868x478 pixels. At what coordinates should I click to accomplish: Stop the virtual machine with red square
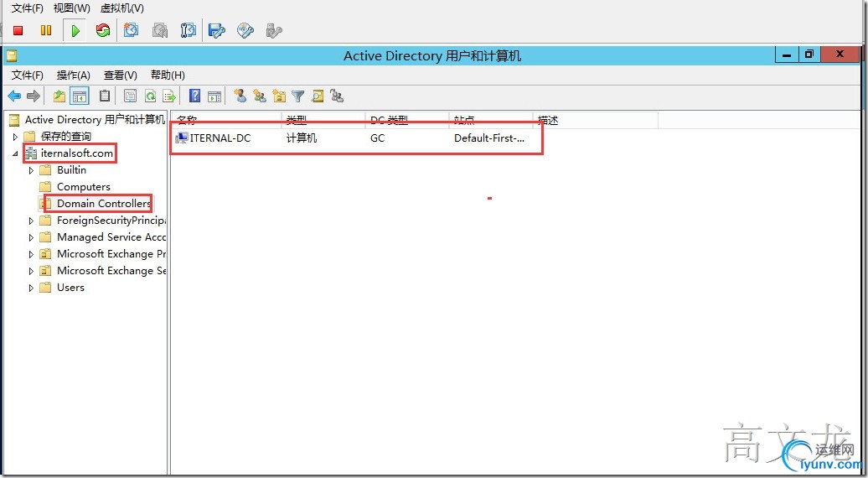coord(18,30)
